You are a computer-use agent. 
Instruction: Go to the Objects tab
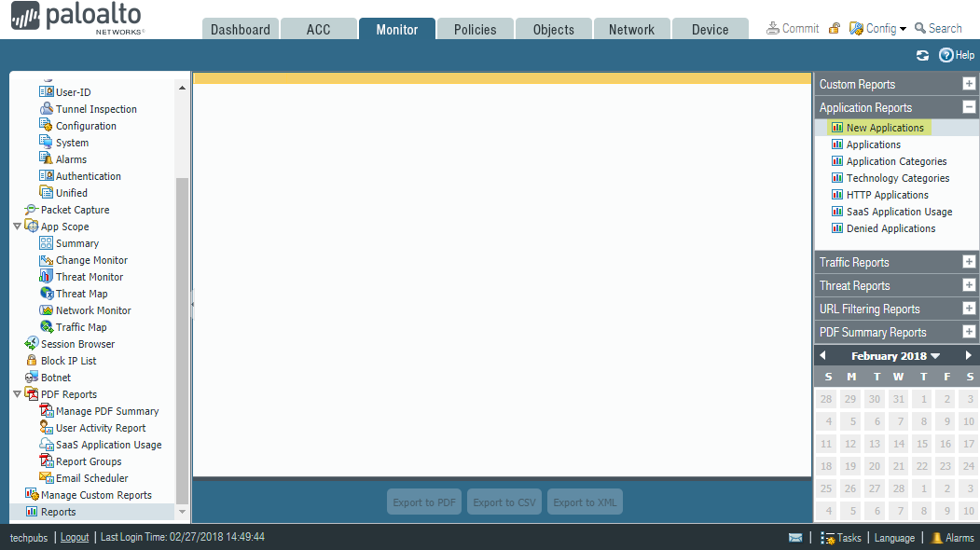point(553,30)
